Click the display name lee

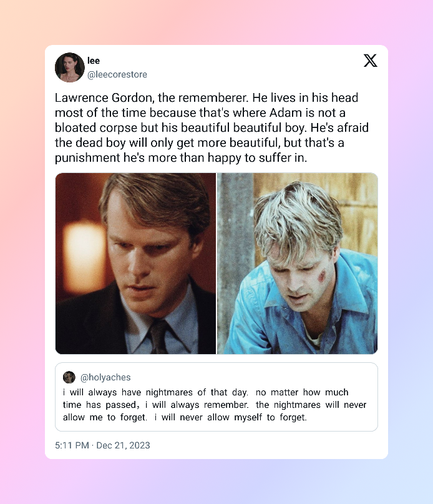(x=94, y=61)
